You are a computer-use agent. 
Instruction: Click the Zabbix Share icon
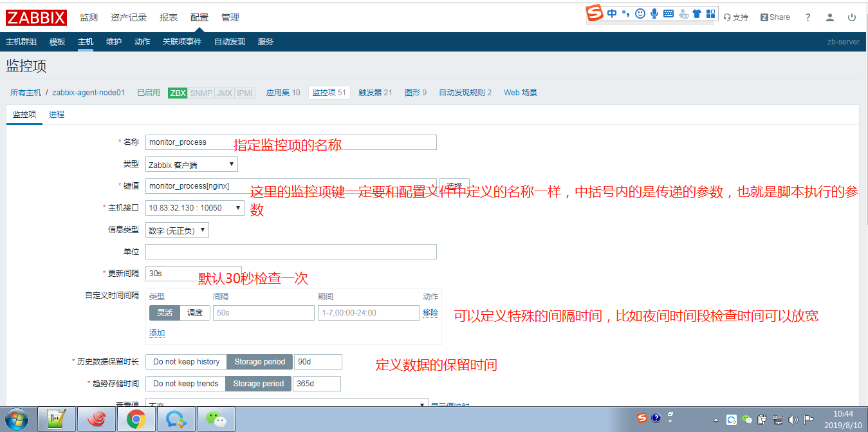[775, 17]
